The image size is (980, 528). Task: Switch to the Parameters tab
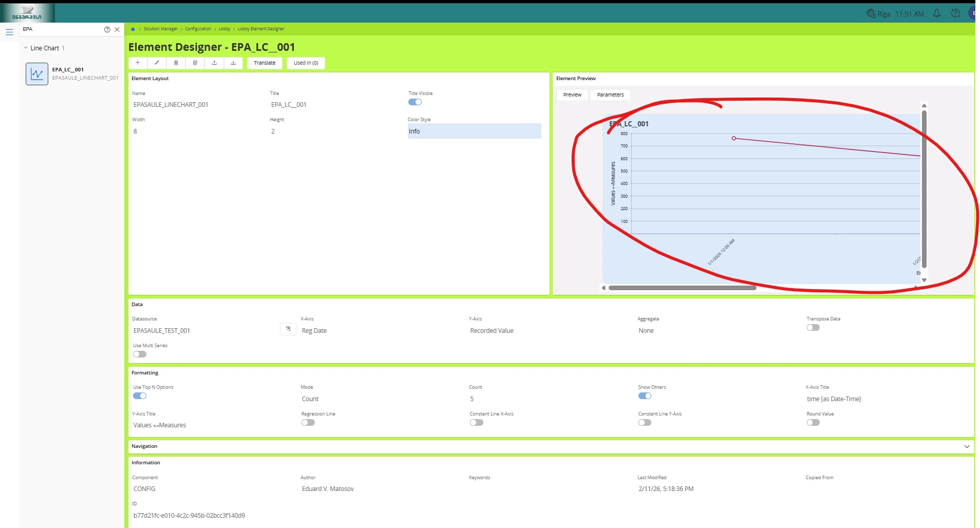click(x=610, y=95)
